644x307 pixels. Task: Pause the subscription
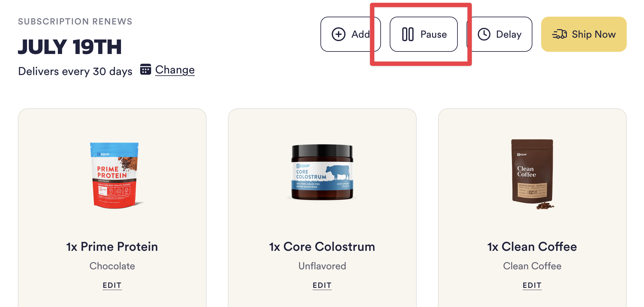coord(424,34)
